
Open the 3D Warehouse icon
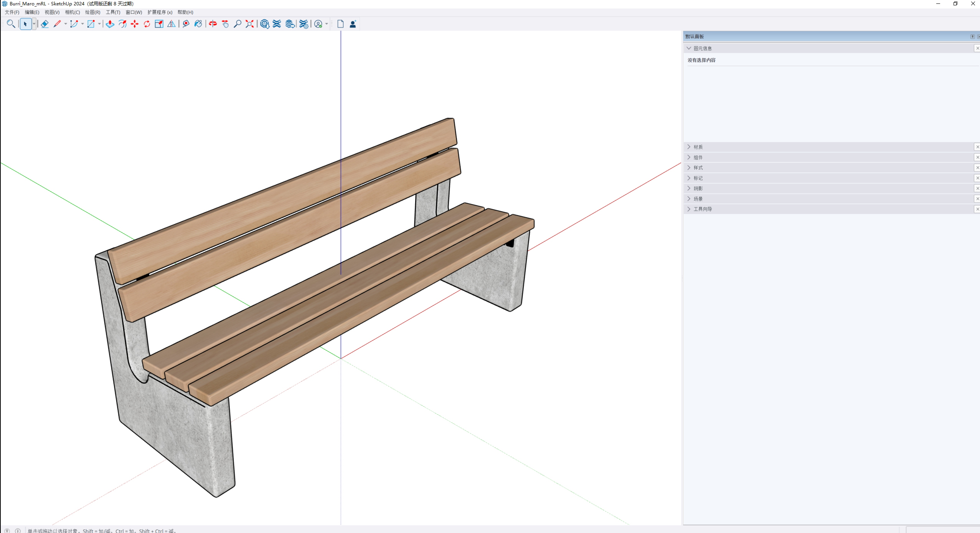click(265, 24)
